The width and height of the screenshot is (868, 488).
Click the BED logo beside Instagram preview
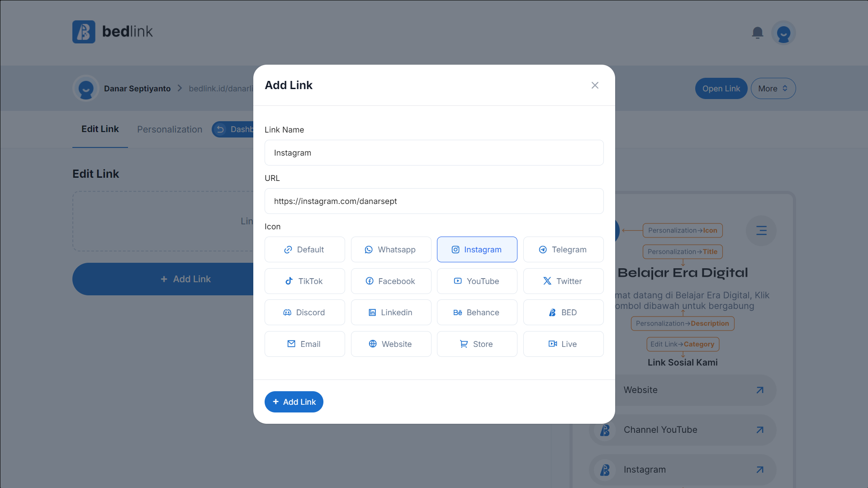605,470
